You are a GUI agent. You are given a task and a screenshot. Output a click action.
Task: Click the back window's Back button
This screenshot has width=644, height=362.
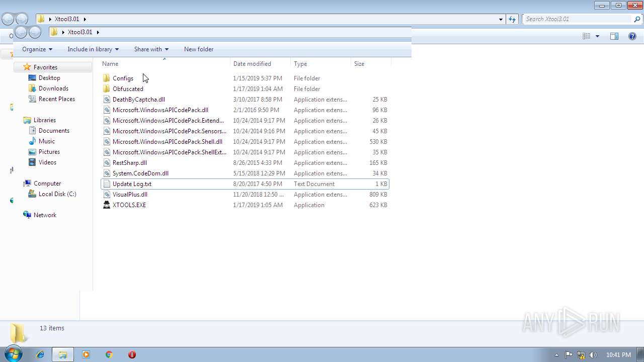[8, 19]
